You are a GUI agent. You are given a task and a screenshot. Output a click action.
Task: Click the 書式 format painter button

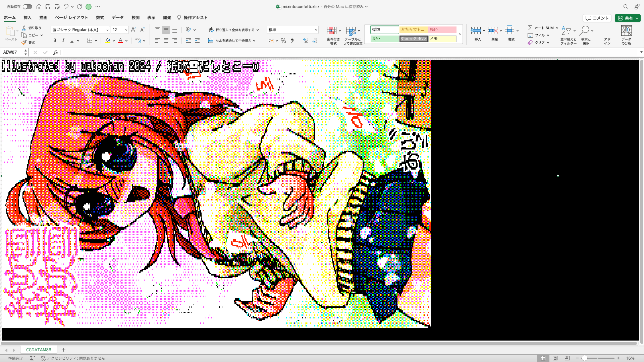(x=28, y=43)
